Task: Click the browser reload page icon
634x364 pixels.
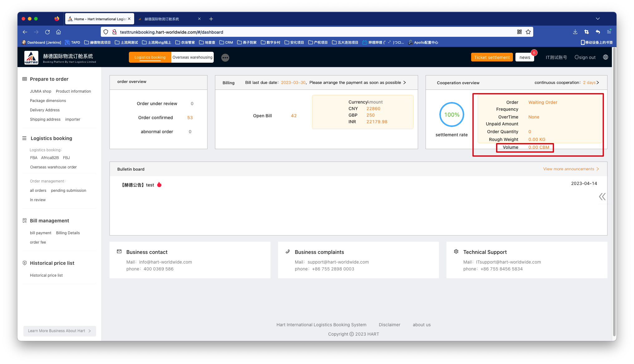Action: [x=47, y=32]
